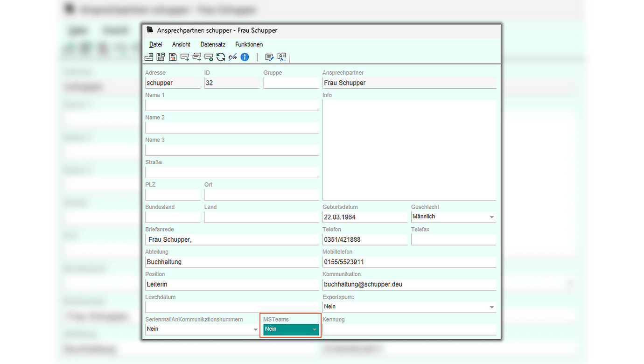Click the Kommunikation email field
This screenshot has height=364, width=644.
(x=409, y=284)
